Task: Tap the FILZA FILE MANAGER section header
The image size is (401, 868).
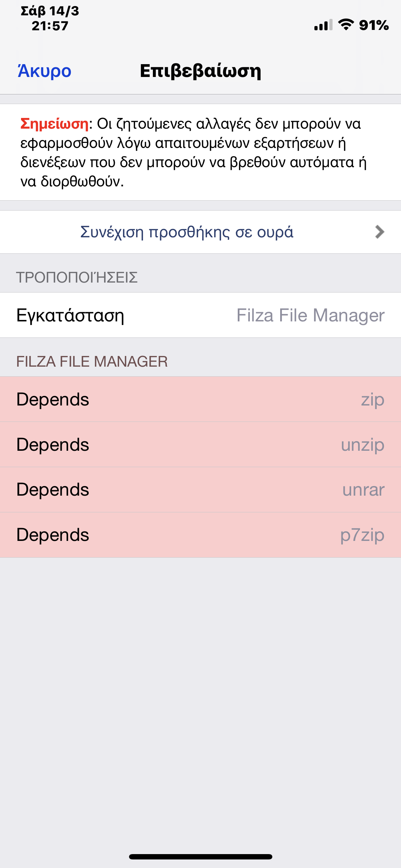Action: pos(92,361)
